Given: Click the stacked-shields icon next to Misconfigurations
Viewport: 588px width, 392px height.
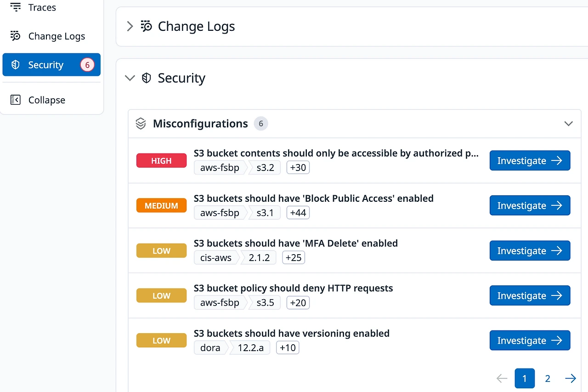Looking at the screenshot, I should click(x=141, y=123).
